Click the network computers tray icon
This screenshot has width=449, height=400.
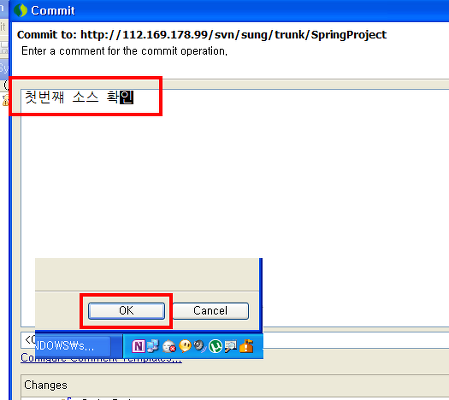(x=153, y=346)
